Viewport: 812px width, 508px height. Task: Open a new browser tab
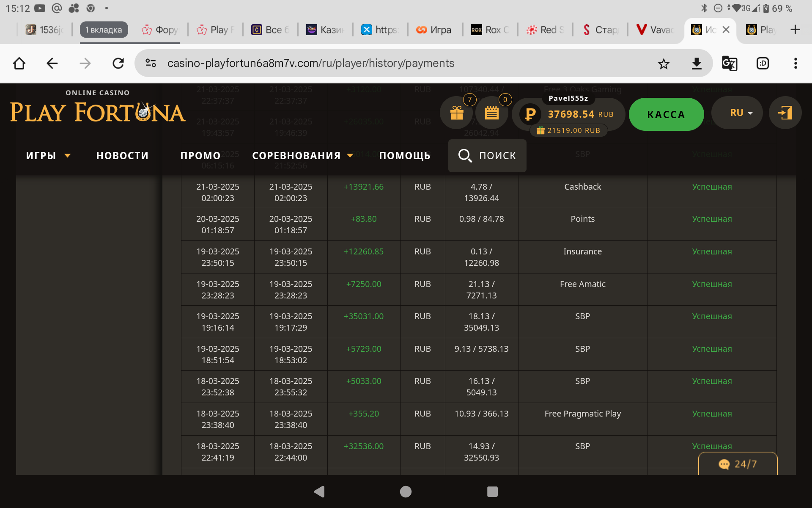pyautogui.click(x=795, y=30)
